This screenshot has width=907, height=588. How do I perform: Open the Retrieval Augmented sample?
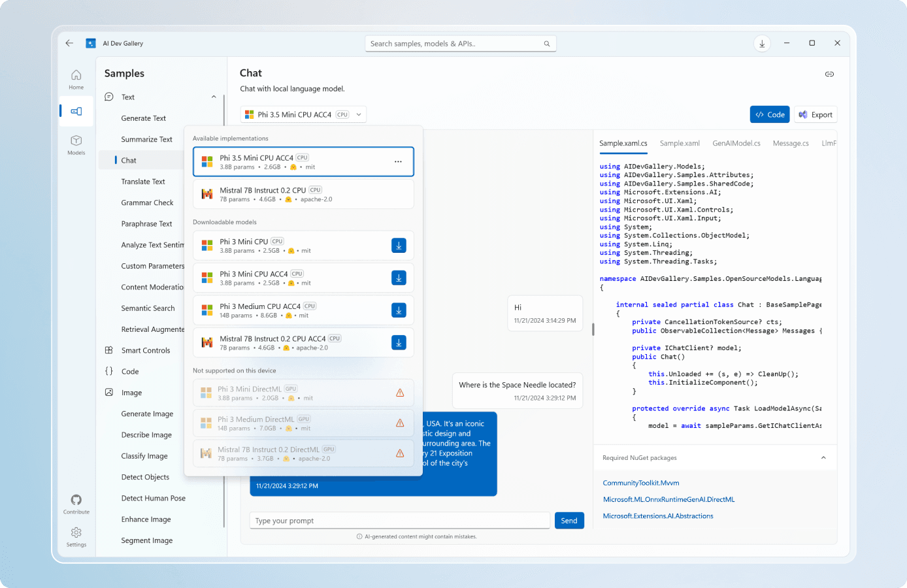153,330
